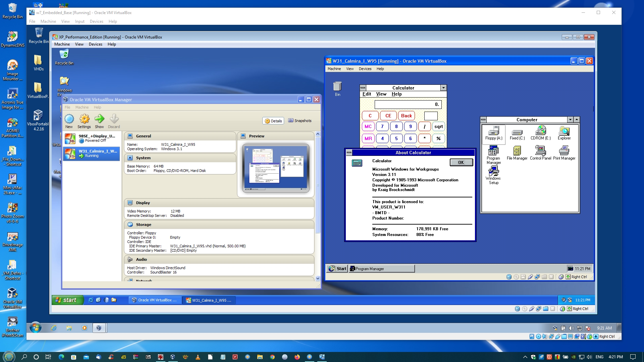Open Settings in VirtualBox Manager toolbar

click(84, 121)
